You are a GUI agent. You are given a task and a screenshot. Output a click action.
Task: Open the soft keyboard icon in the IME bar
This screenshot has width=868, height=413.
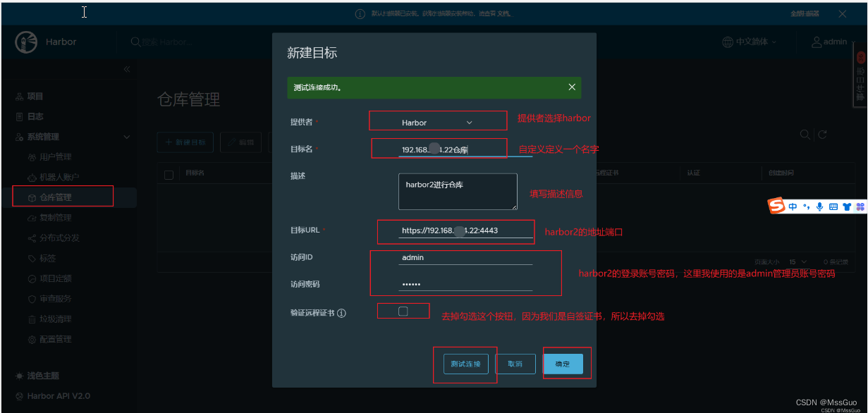833,207
